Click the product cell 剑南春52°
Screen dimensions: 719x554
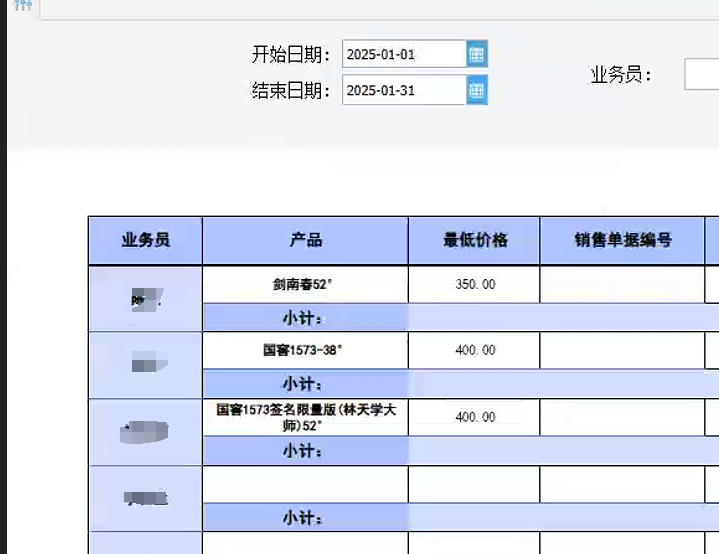click(305, 284)
